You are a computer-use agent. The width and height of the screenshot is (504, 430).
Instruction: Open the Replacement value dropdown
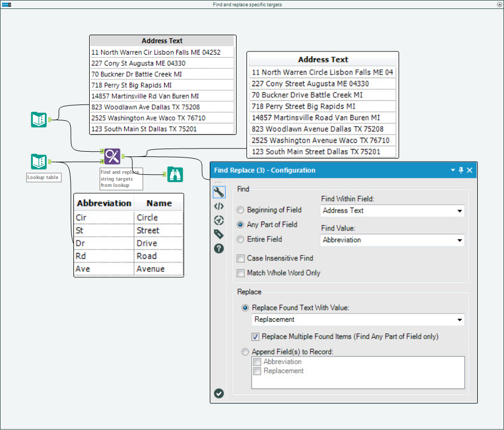(x=358, y=320)
